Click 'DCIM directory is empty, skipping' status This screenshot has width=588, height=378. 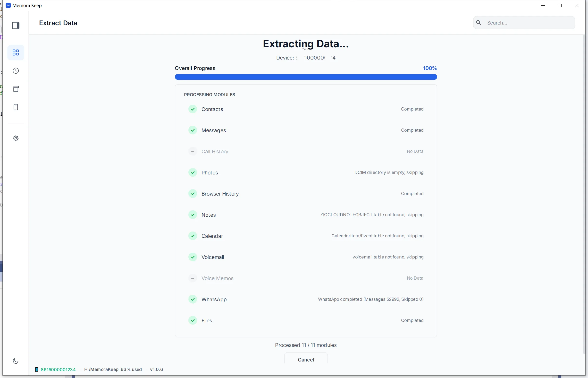click(389, 172)
